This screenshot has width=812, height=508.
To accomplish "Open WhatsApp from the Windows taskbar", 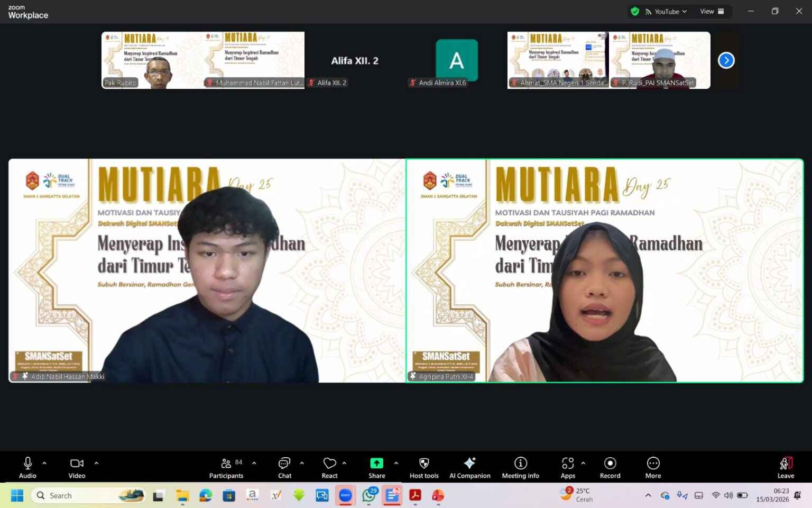I will (x=368, y=496).
